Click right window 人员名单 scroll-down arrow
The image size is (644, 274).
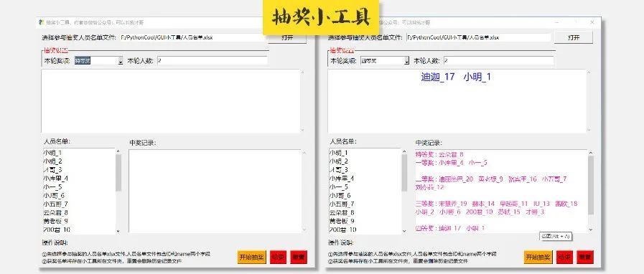404,231
